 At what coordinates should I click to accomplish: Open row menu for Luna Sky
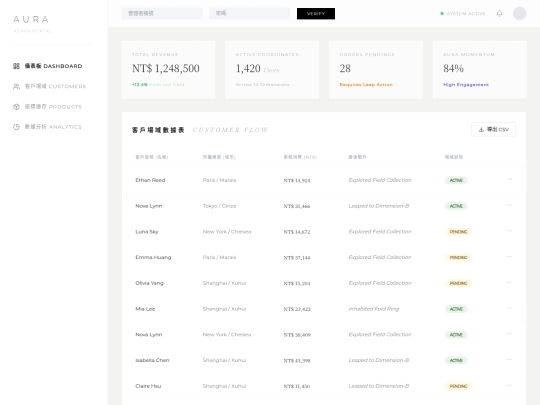(509, 231)
